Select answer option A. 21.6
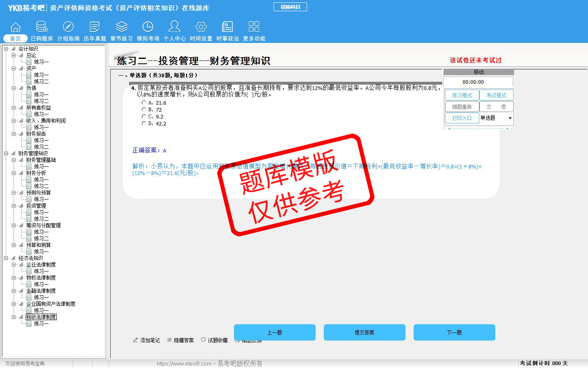This screenshot has width=588, height=368. tap(144, 103)
